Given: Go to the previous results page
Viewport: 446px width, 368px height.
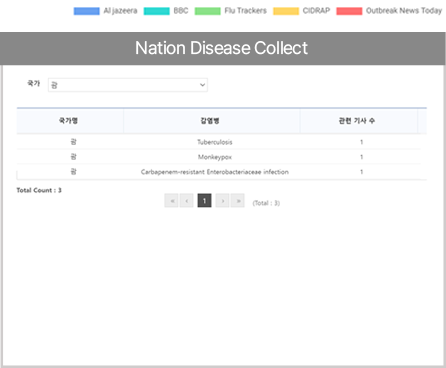Looking at the screenshot, I should click(x=187, y=201).
